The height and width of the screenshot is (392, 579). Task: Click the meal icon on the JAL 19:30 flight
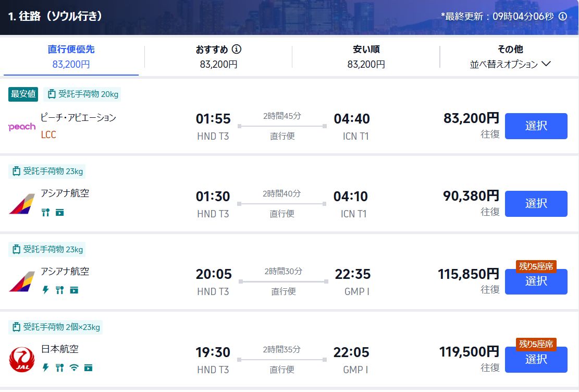[x=59, y=367]
